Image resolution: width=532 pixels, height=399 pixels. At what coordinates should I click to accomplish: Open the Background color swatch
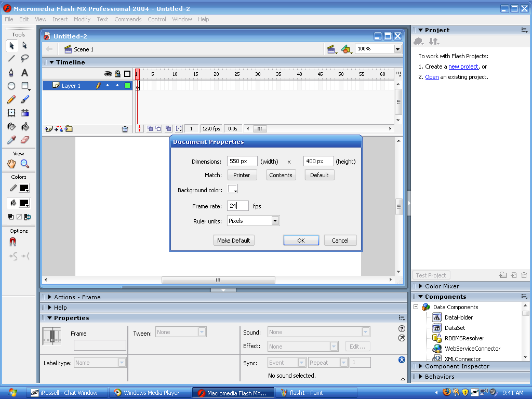[x=233, y=189]
